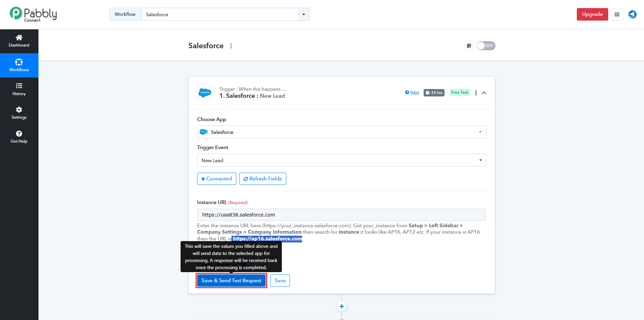Go to Dashboard in sidebar
Viewport: 644px width, 320px height.
click(19, 41)
